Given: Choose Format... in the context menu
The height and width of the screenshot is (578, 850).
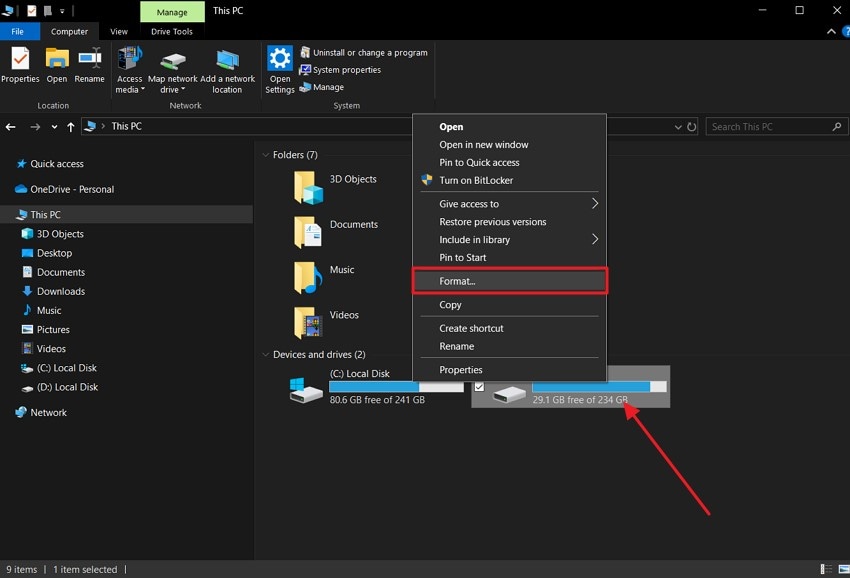Looking at the screenshot, I should point(510,281).
